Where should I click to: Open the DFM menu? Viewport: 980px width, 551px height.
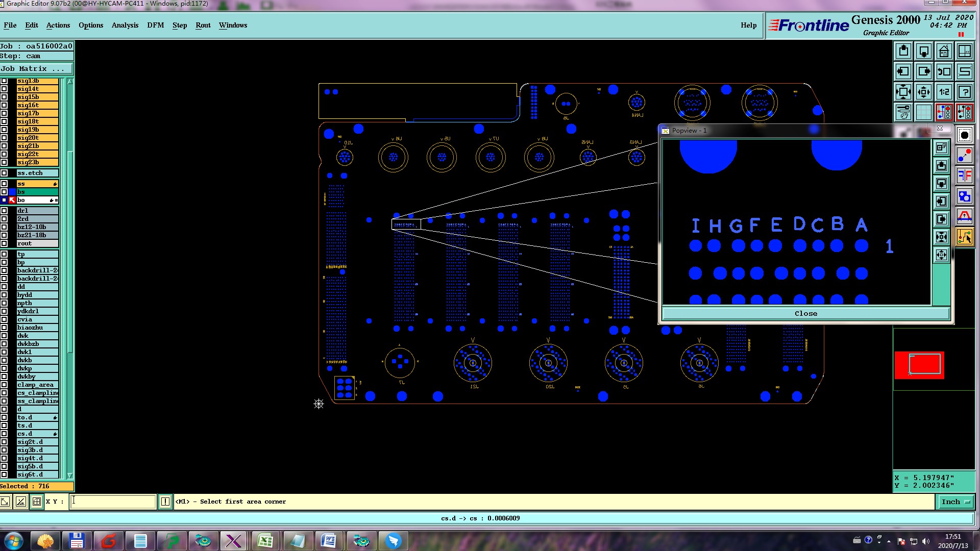click(155, 25)
